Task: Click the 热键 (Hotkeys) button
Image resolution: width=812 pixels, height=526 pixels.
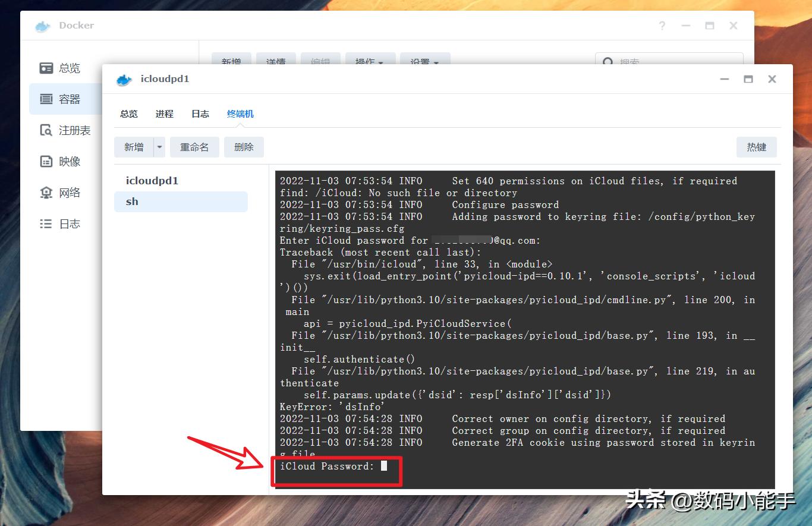Action: [x=756, y=147]
